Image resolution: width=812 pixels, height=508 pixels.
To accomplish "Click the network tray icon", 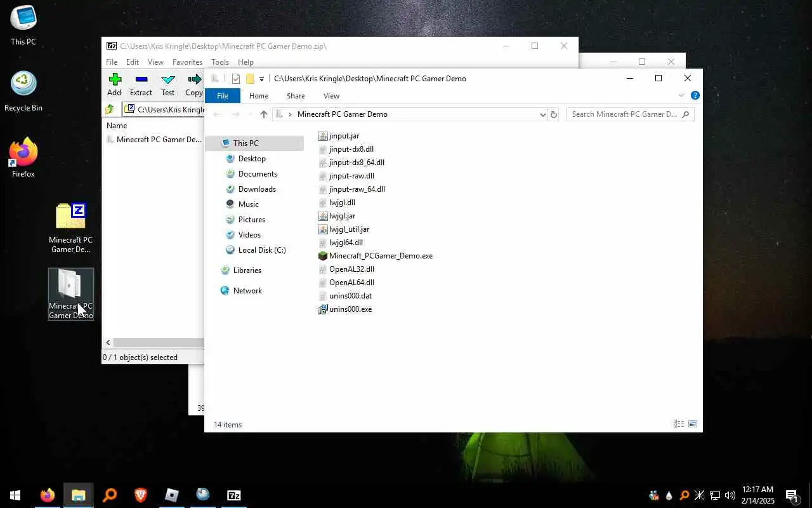I will pyautogui.click(x=715, y=495).
